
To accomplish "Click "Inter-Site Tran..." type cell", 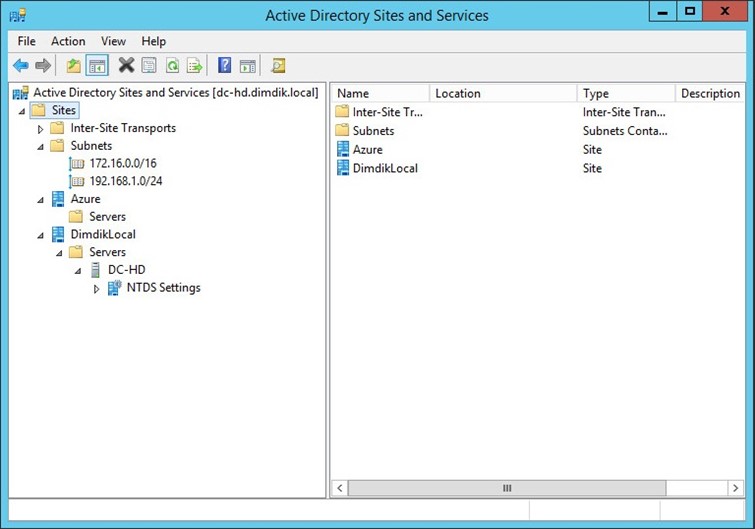I will tap(624, 112).
